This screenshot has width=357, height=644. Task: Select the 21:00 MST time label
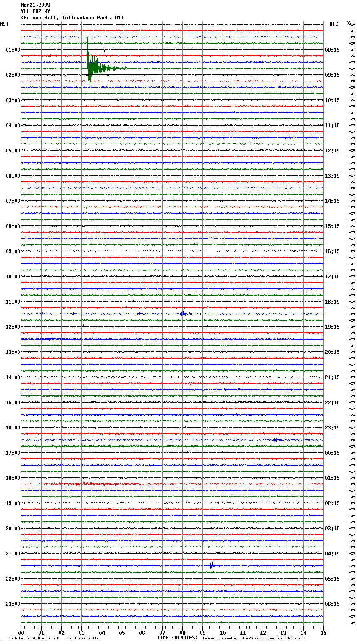click(13, 554)
